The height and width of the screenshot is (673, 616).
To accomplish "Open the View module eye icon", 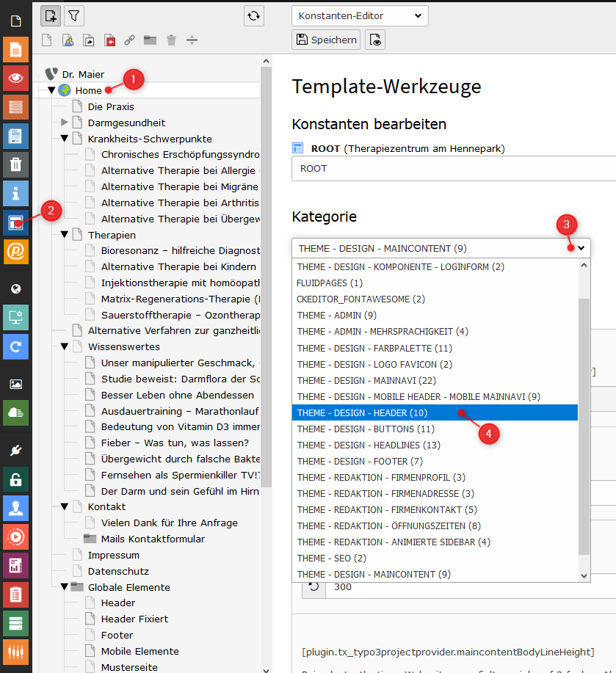I will point(15,78).
